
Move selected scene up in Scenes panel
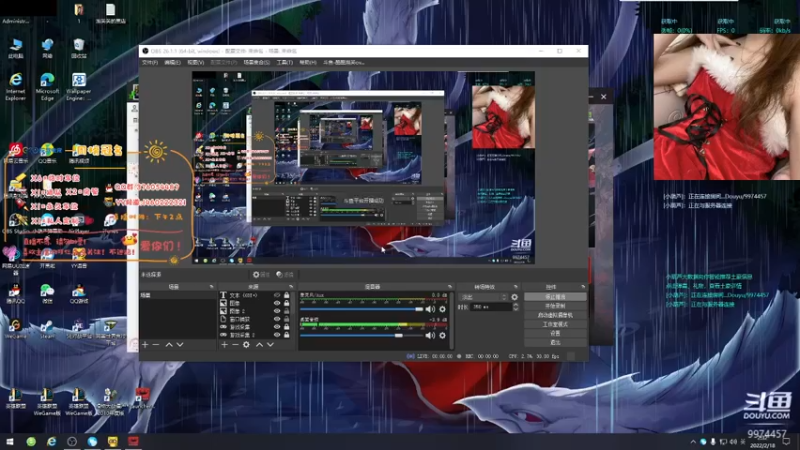pyautogui.click(x=169, y=345)
